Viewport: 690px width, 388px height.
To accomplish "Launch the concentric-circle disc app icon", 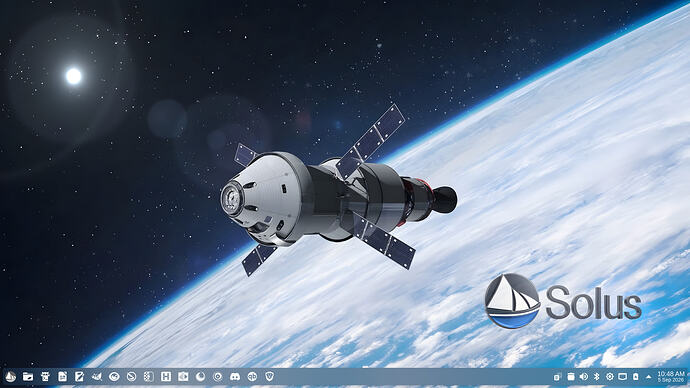I will pyautogui.click(x=218, y=377).
